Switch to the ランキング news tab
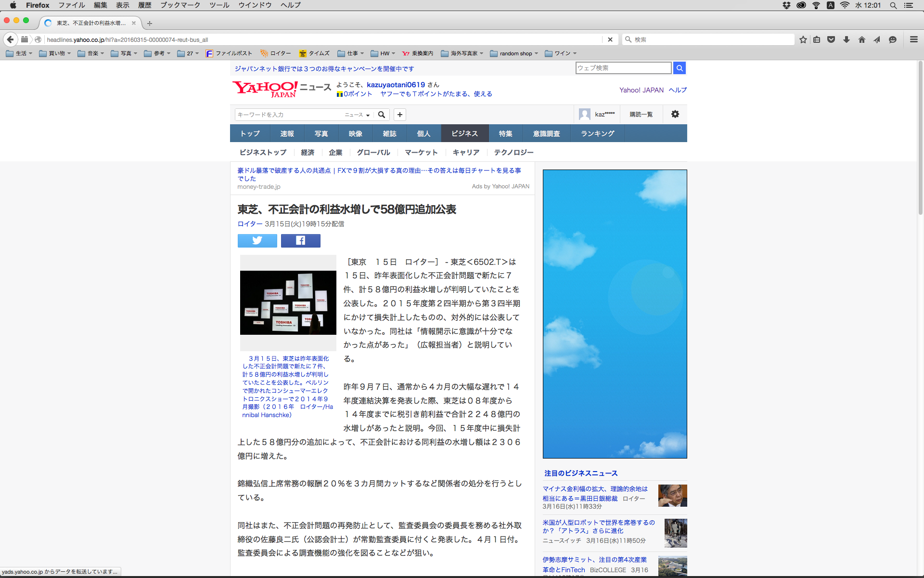Viewport: 924px width, 578px height. 597,133
